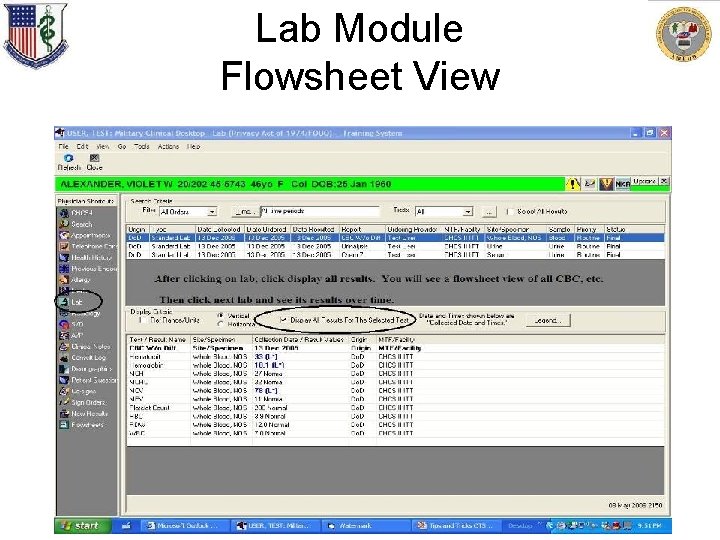Click the Date Collected column header
This screenshot has width=720, height=540.
[x=219, y=229]
